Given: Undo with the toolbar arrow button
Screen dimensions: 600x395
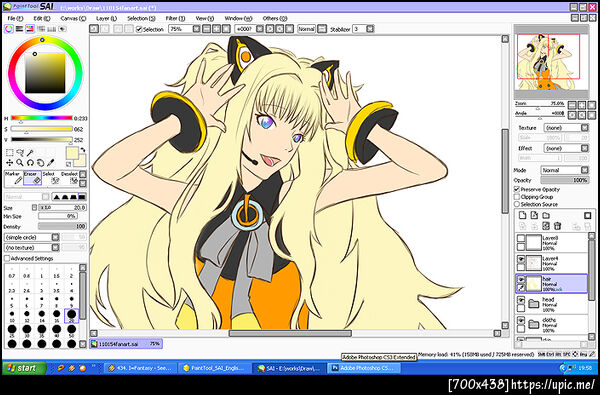Looking at the screenshot, I should tap(94, 29).
